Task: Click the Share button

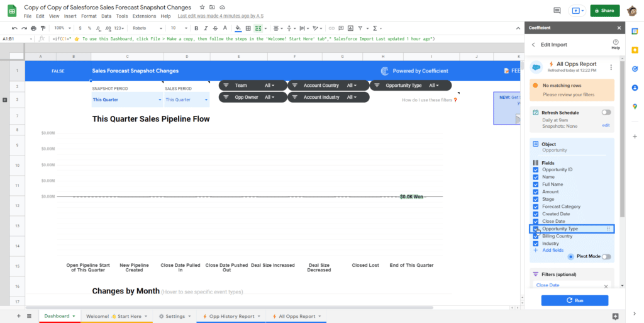Action: tap(604, 11)
